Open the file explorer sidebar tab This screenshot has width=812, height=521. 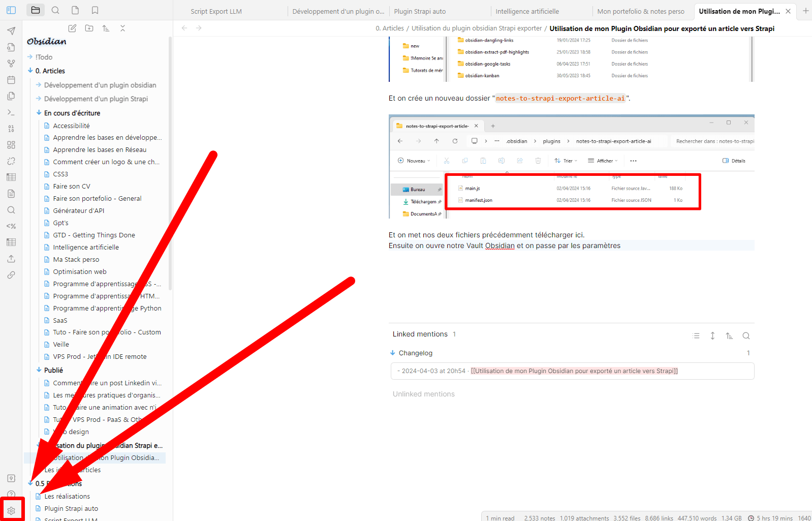(36, 10)
